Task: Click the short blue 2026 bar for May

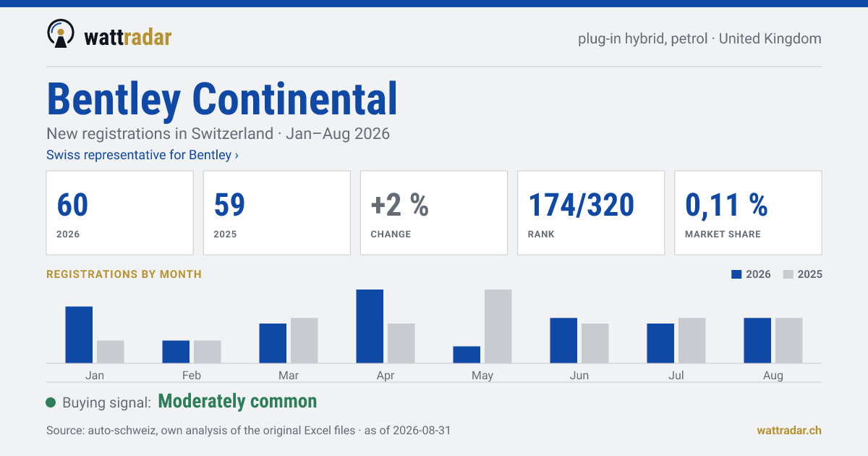Action: click(467, 355)
